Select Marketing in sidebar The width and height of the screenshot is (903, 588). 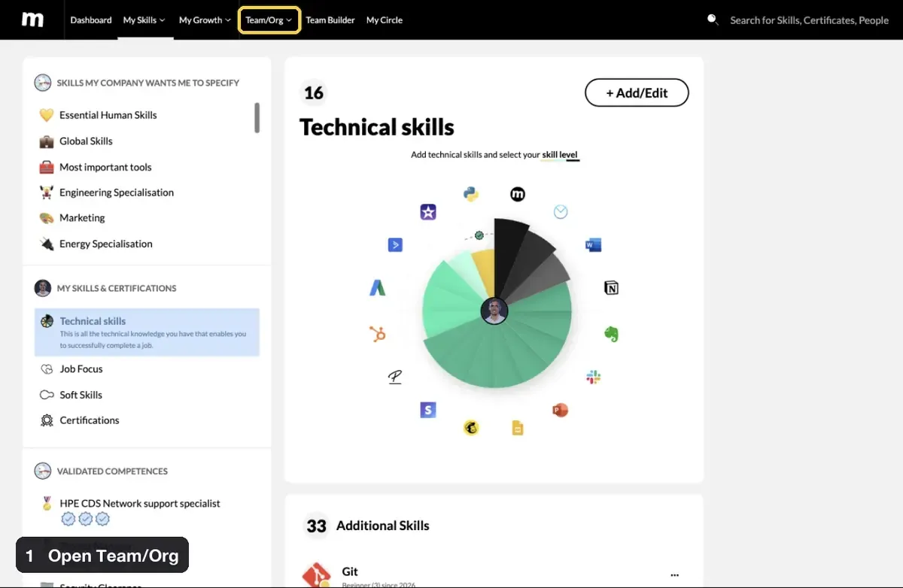click(82, 218)
